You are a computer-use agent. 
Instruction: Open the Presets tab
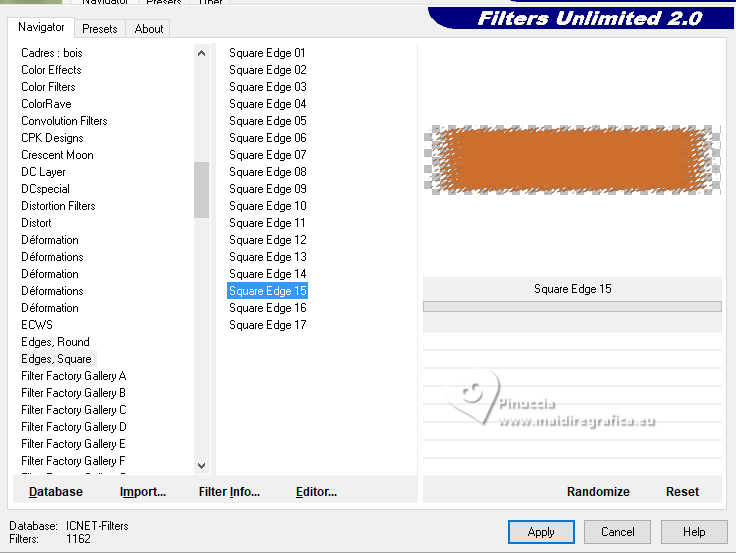[x=100, y=29]
